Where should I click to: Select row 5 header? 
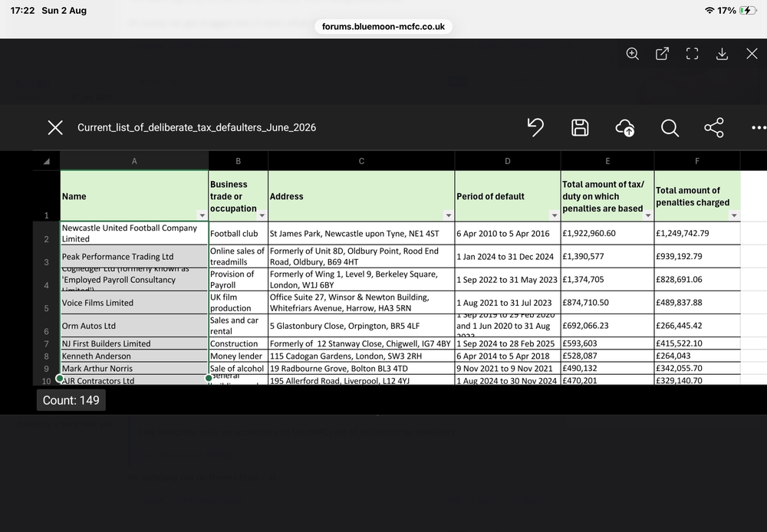coord(47,303)
